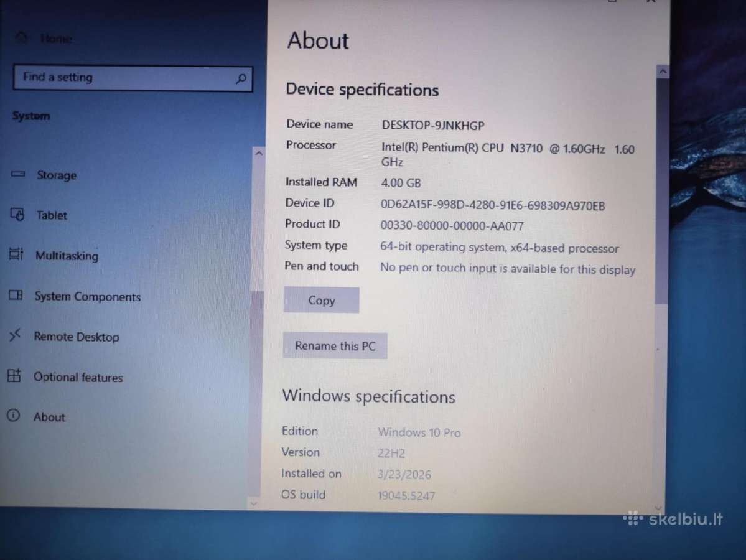Click the search magnifier icon
The width and height of the screenshot is (746, 560).
pos(241,78)
